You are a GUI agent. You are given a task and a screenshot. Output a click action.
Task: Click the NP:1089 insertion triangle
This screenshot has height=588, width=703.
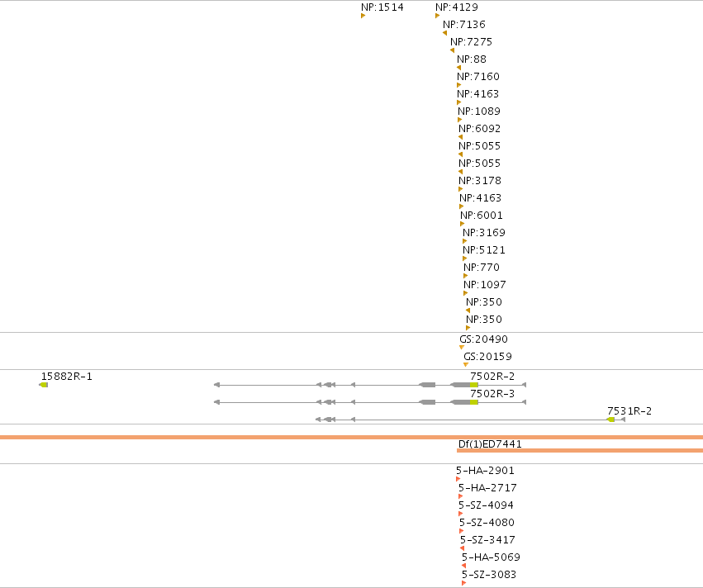[459, 120]
